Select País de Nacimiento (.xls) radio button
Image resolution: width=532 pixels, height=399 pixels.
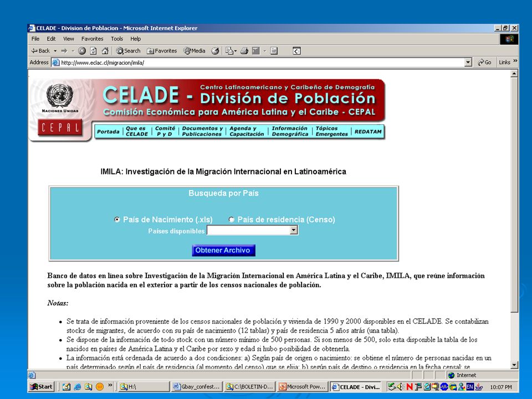117,219
